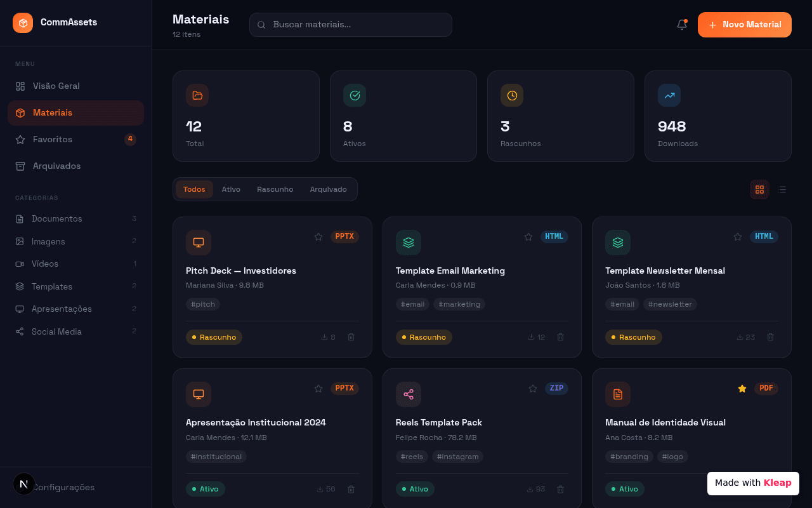This screenshot has width=812, height=508.
Task: Select the Ativo filter tab
Action: (x=231, y=189)
